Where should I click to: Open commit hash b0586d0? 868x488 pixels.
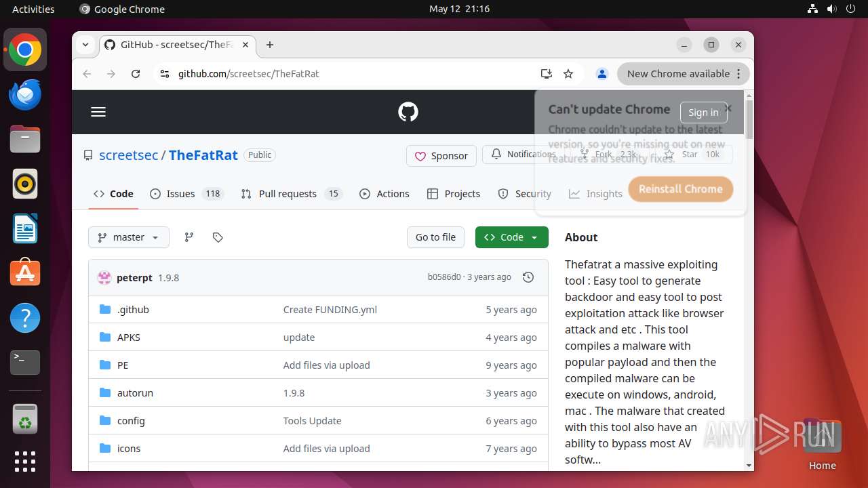click(444, 277)
